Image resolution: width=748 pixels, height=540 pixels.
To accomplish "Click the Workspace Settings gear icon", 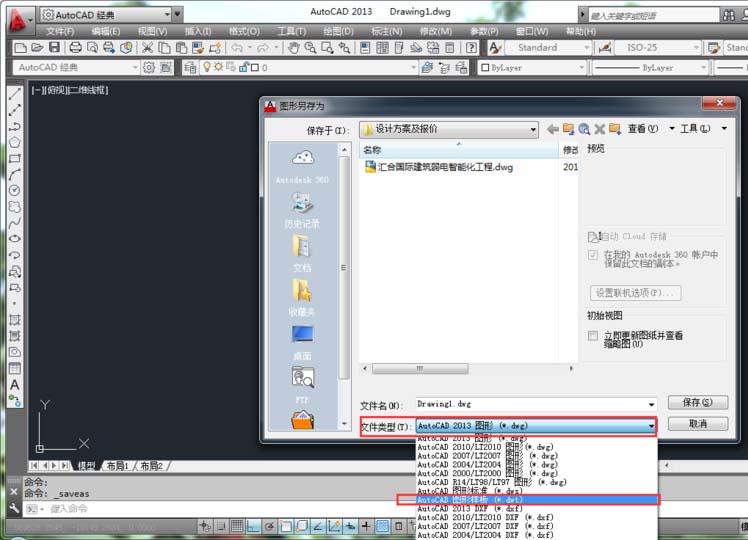I will 149,68.
